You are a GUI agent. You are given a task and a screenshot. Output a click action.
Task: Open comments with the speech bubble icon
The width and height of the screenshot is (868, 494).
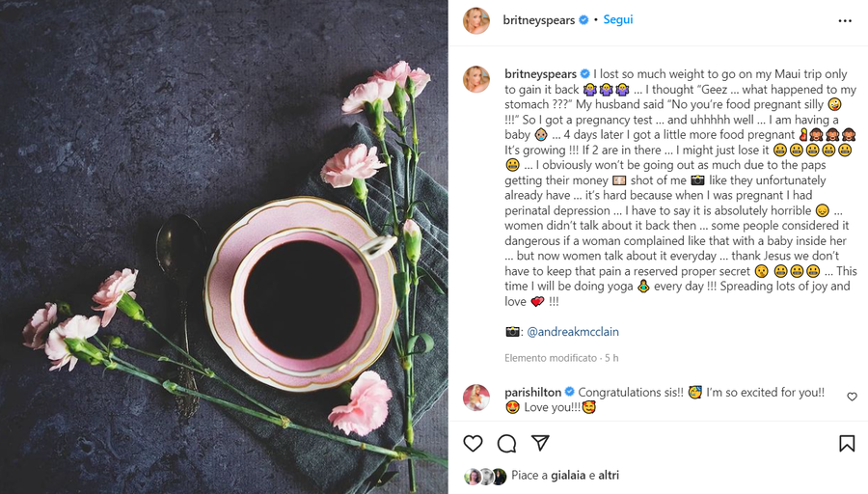(506, 444)
